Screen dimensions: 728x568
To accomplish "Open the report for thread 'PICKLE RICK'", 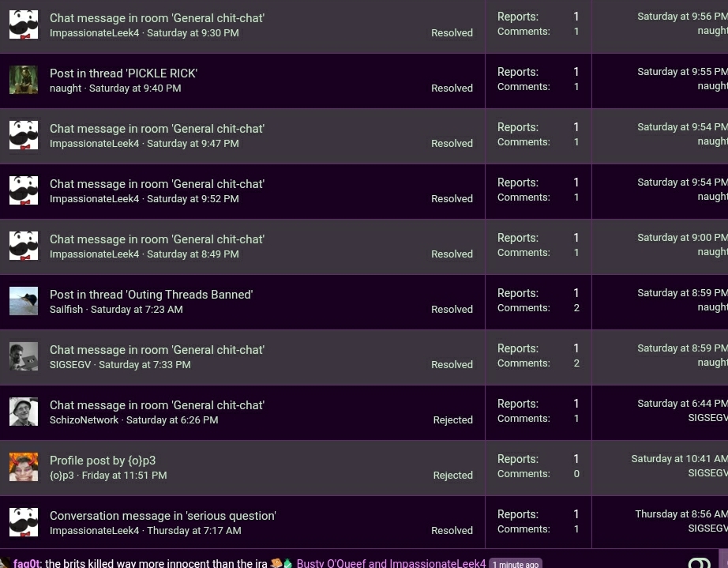I will [x=123, y=73].
